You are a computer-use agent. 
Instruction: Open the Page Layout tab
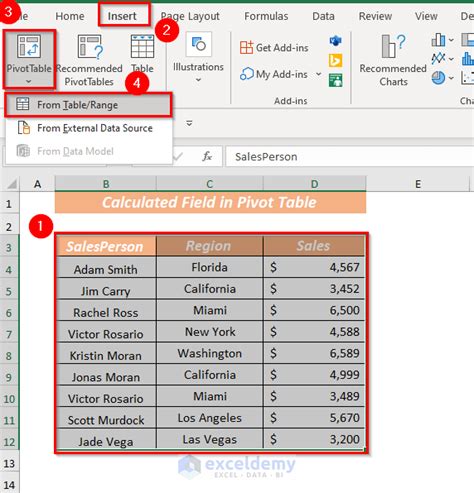tap(190, 16)
